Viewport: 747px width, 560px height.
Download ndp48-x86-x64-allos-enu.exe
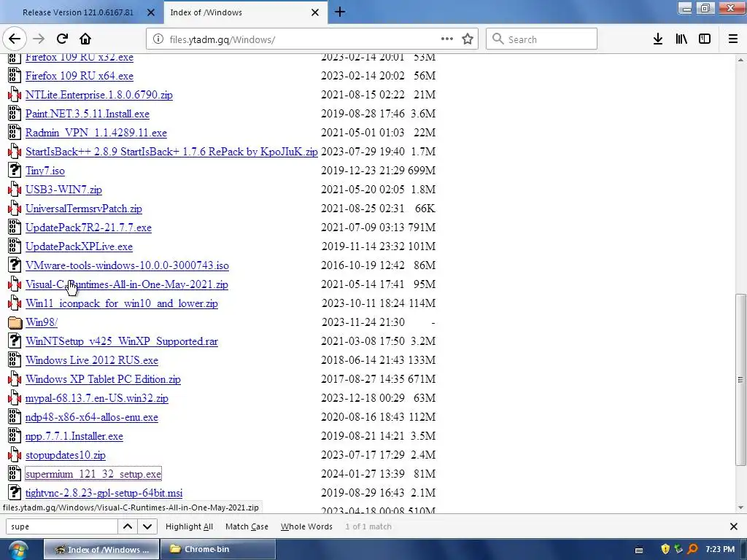[91, 417]
